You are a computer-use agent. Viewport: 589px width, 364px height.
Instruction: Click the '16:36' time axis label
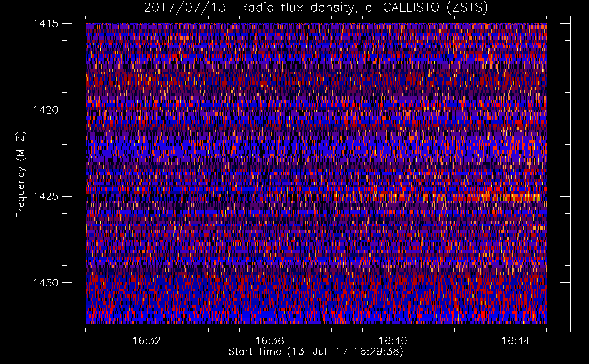[x=270, y=341]
